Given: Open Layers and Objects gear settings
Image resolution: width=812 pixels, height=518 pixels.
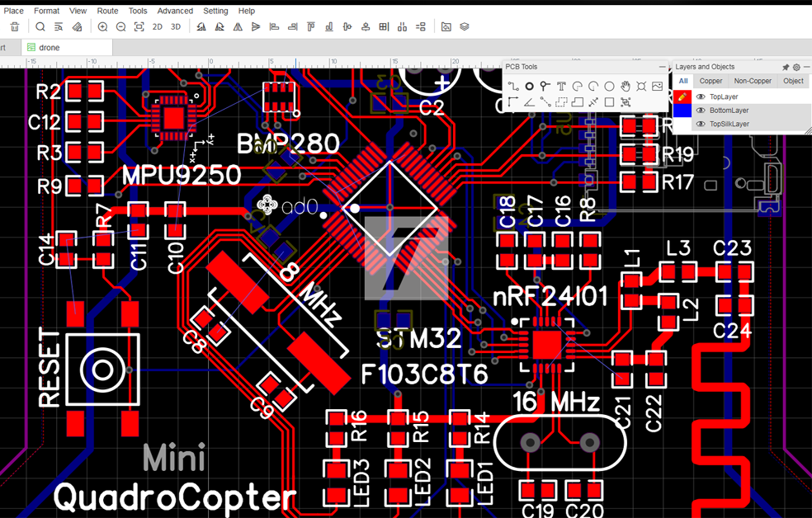Looking at the screenshot, I should point(796,68).
